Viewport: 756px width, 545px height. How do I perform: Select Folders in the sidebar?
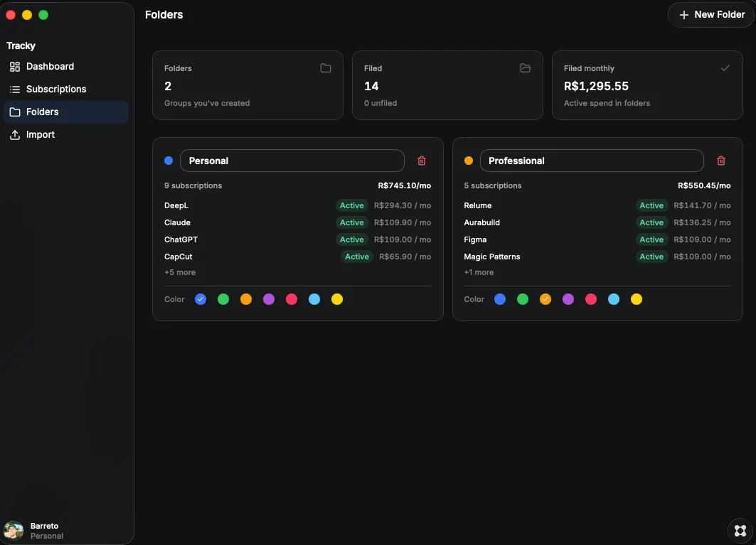[x=65, y=112]
